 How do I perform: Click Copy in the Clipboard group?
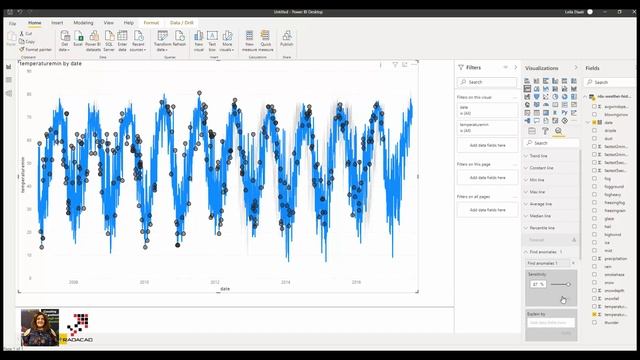[x=27, y=41]
